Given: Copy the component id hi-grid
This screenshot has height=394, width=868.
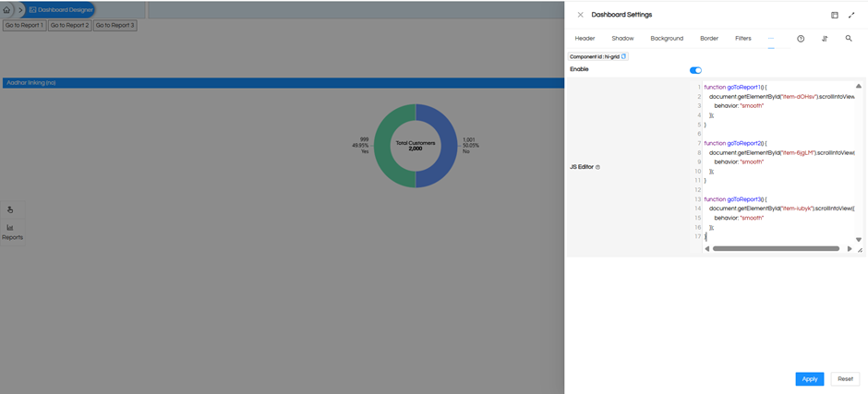Looking at the screenshot, I should tap(624, 56).
